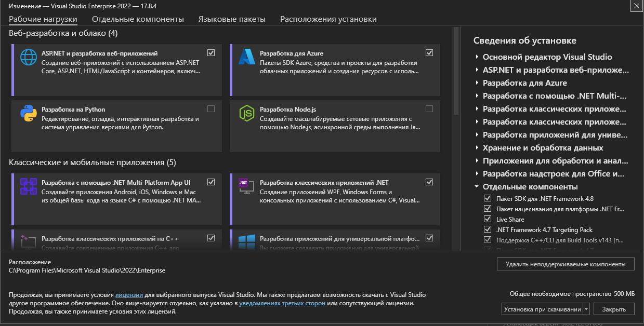The width and height of the screenshot is (644, 326).
Task: Click Удалить неподдерживаемые компоненты button
Action: pyautogui.click(x=566, y=264)
